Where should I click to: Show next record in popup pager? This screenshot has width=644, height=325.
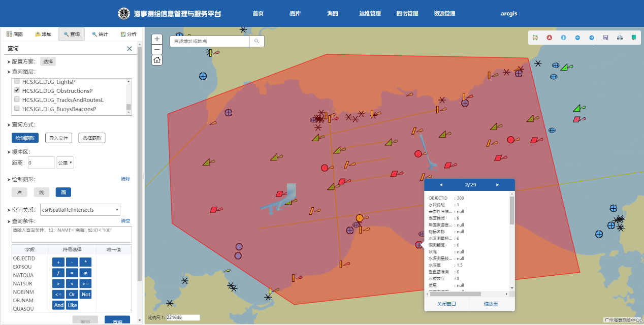click(497, 185)
